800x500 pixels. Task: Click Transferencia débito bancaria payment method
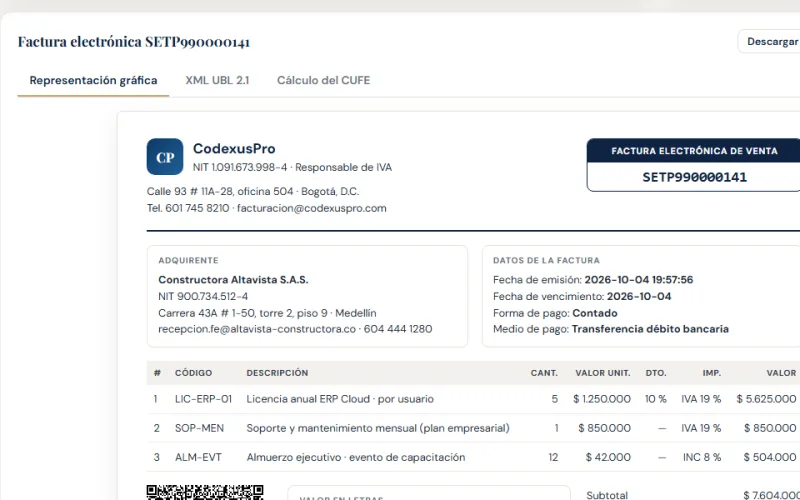tap(650, 329)
